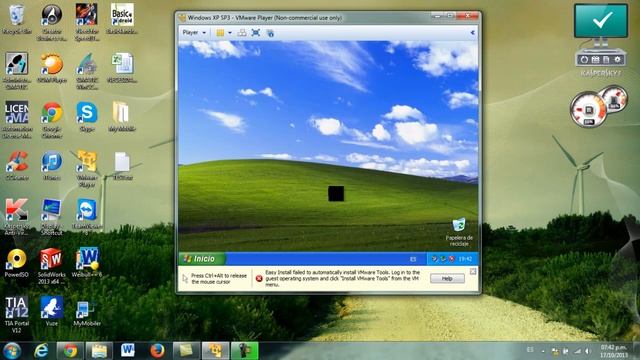The height and width of the screenshot is (360, 640).
Task: Open PowerISO desktop shortcut
Action: (17, 262)
